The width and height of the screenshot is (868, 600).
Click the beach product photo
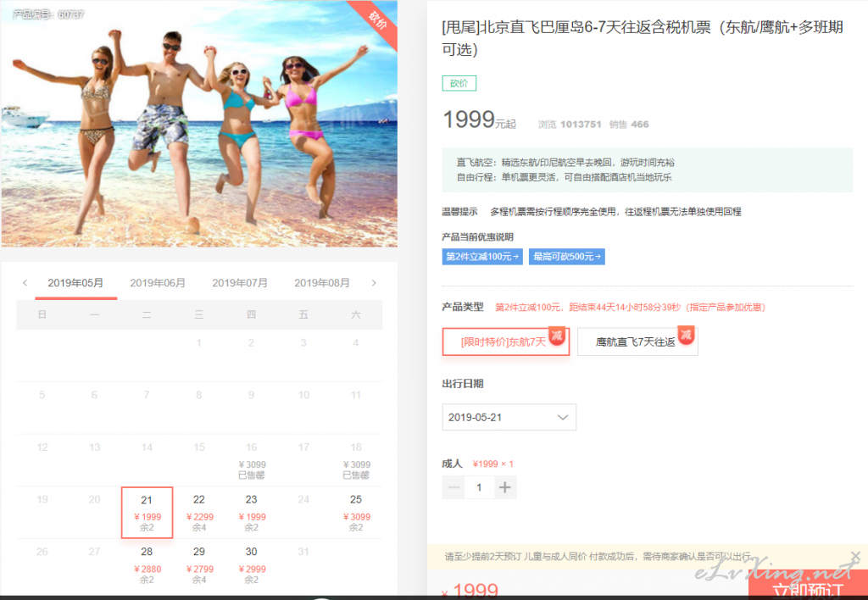pos(199,124)
